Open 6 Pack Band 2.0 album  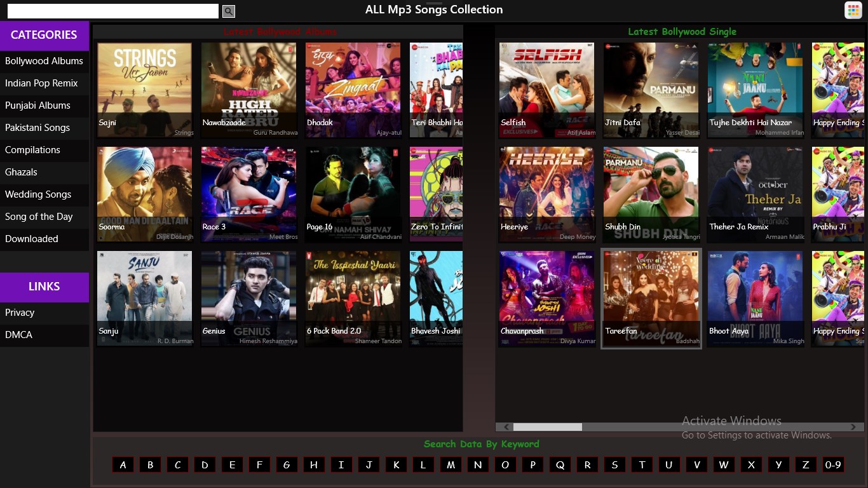pos(353,299)
